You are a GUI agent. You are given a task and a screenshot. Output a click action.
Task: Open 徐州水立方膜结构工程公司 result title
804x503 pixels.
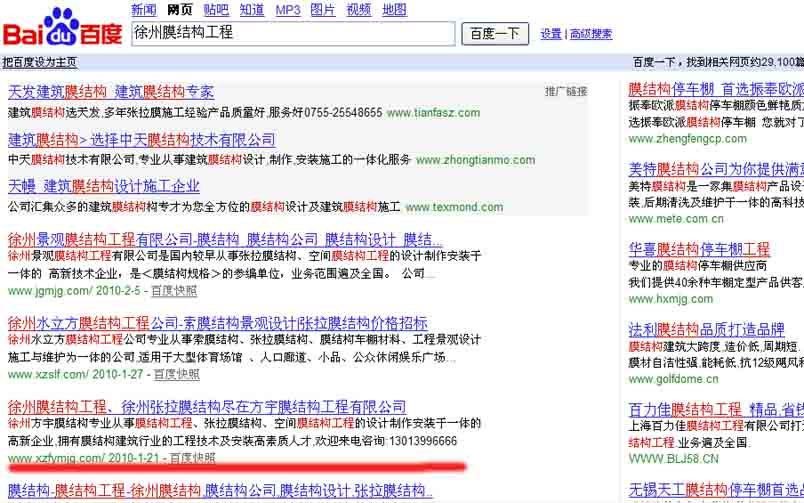click(217, 323)
